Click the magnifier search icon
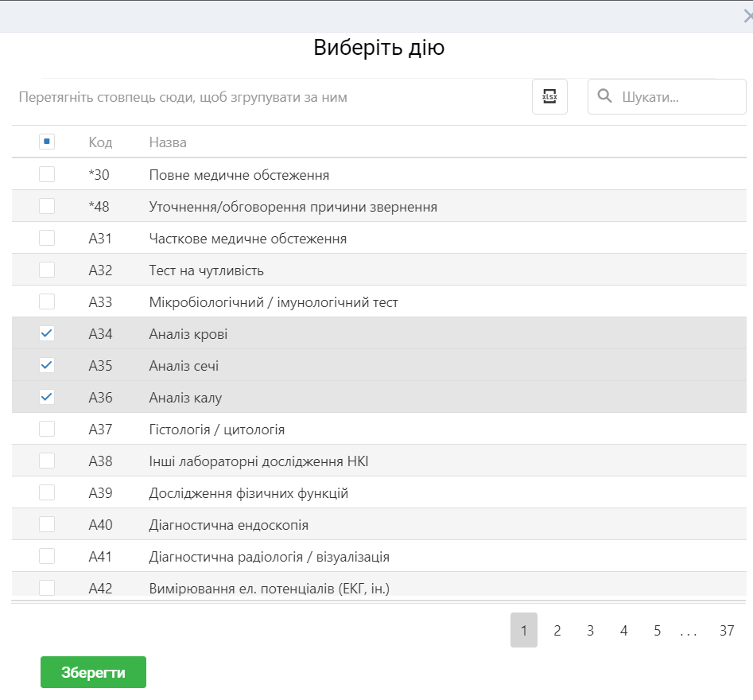Screen dimensions: 753x700 (x=604, y=96)
